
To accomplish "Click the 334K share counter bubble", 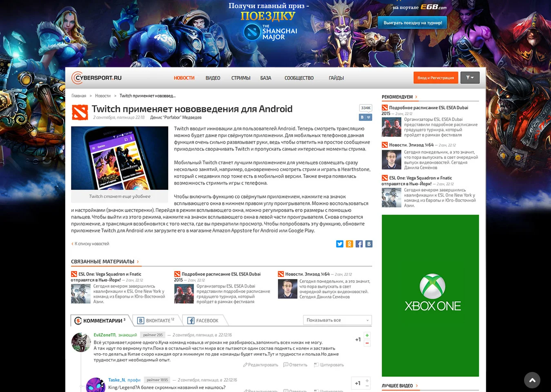I will pyautogui.click(x=366, y=108).
